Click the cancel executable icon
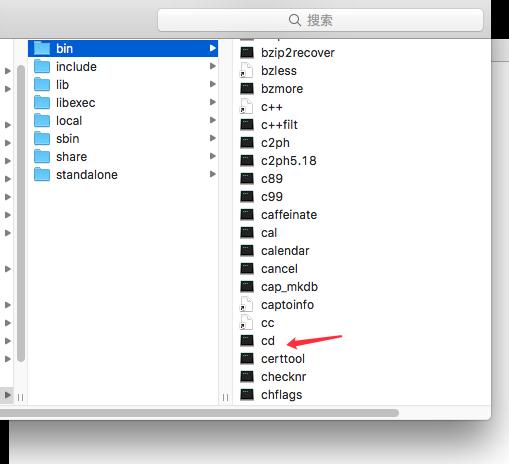The height and width of the screenshot is (464, 509). 247,268
